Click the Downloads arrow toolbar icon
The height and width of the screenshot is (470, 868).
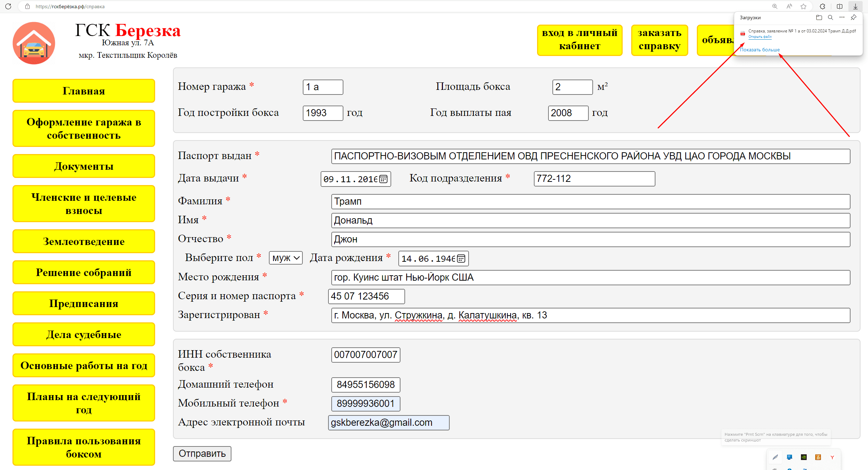coord(855,6)
